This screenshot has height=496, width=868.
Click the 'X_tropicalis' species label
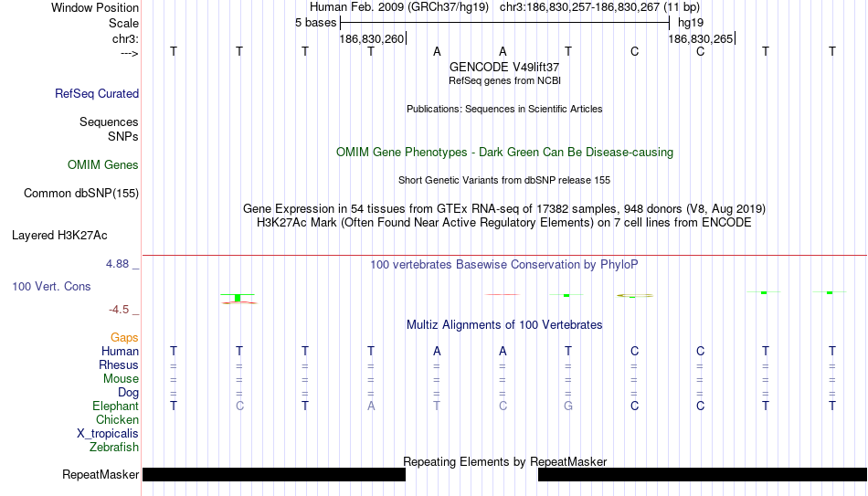(108, 434)
